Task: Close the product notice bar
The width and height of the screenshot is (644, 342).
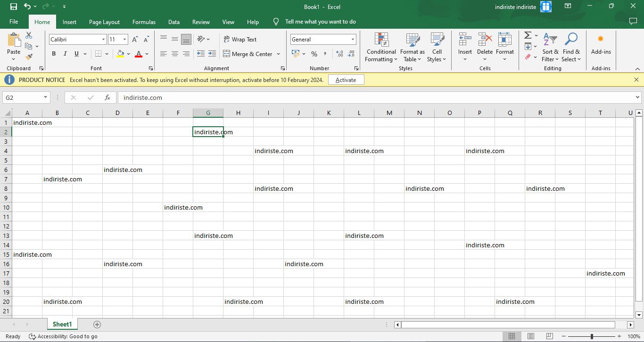Action: pyautogui.click(x=636, y=80)
